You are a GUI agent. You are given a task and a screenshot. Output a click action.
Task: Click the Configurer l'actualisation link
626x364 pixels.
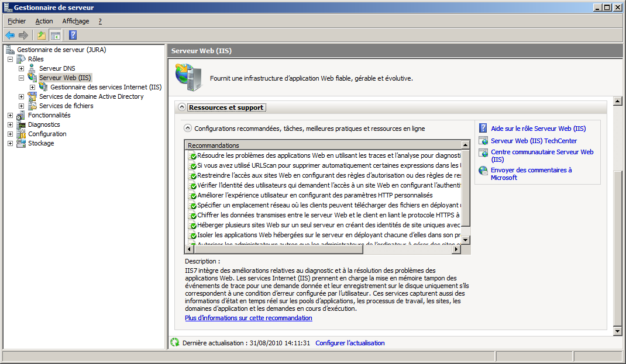(x=350, y=343)
